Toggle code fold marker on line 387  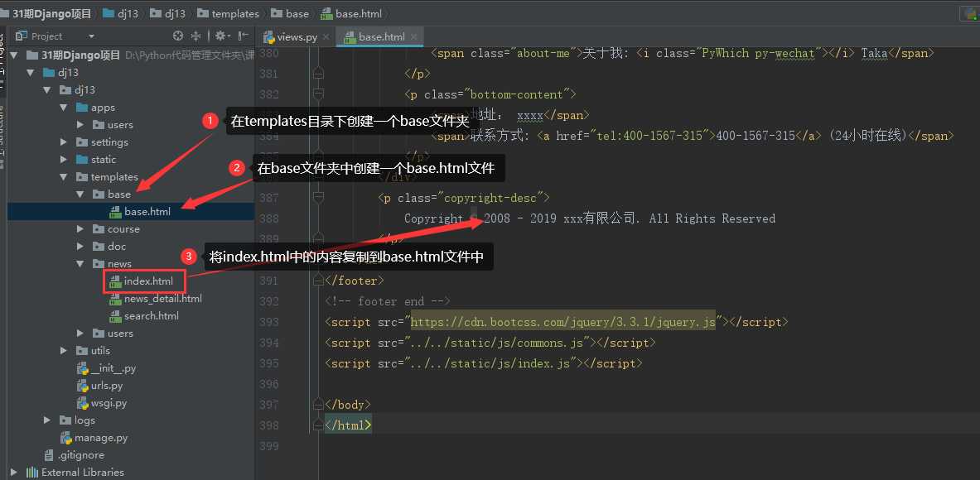click(318, 198)
